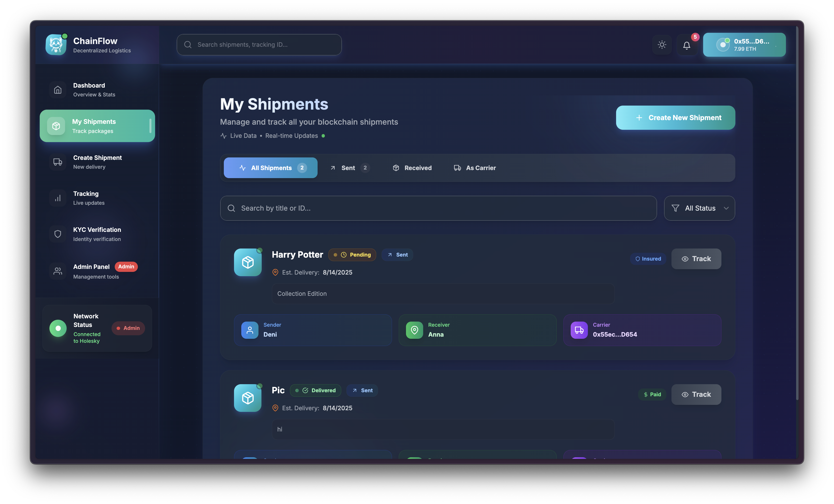The image size is (834, 504).
Task: Switch to the As Carrier tab
Action: click(x=474, y=168)
